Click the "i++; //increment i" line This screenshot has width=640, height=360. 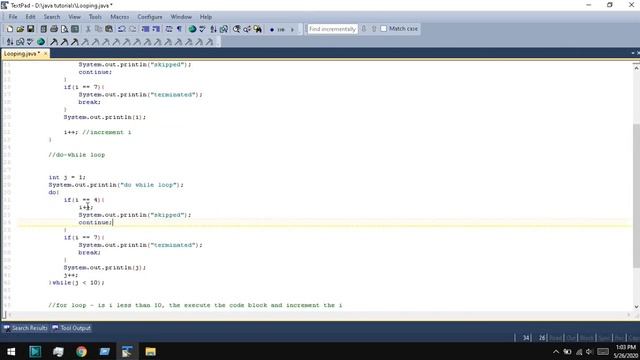(97, 132)
